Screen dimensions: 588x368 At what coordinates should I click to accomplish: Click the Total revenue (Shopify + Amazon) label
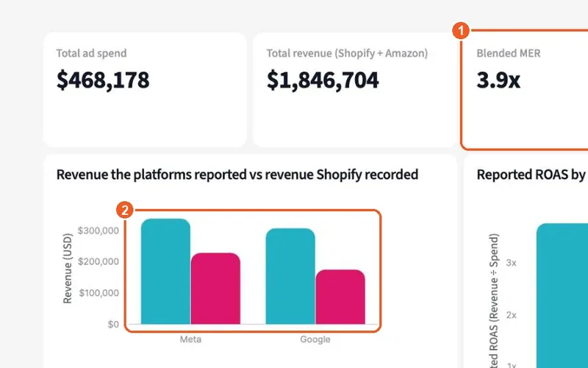347,53
